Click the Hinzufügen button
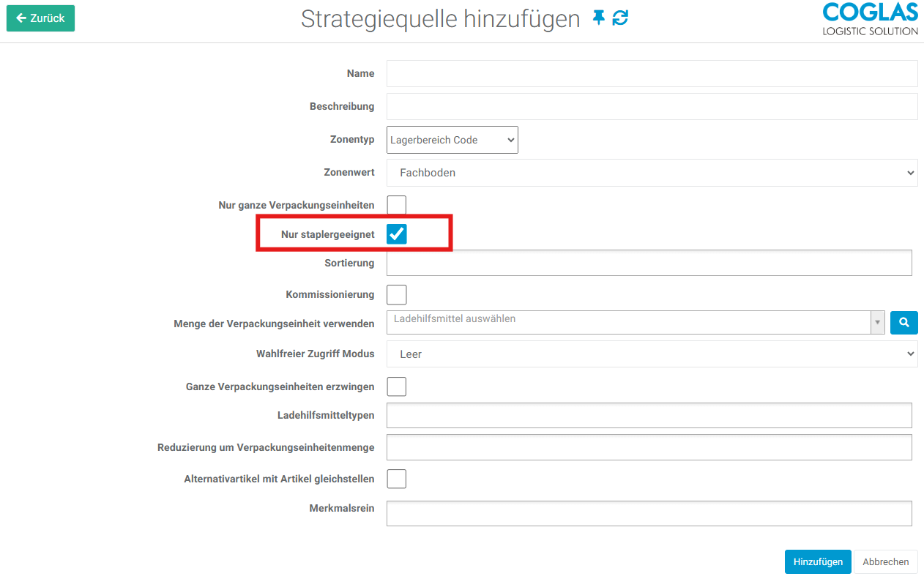The height and width of the screenshot is (579, 924). [x=817, y=561]
